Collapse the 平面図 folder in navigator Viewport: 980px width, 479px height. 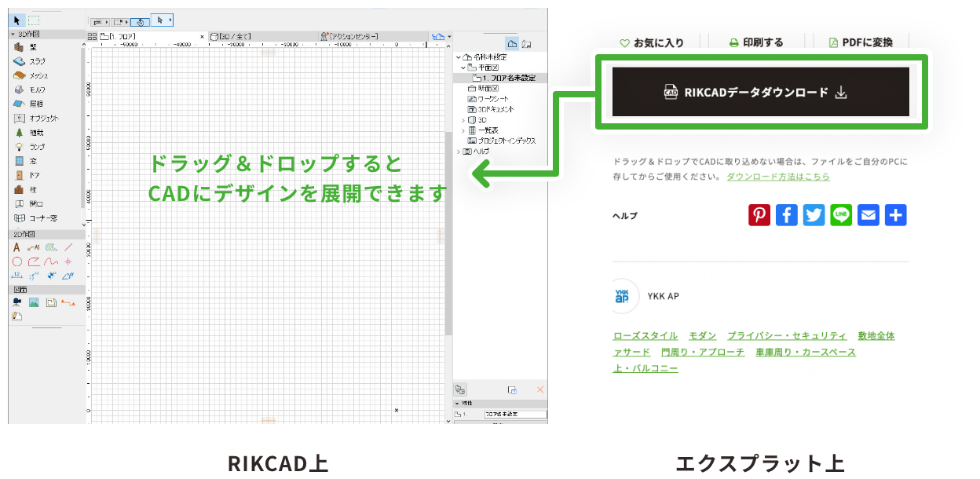(x=463, y=68)
